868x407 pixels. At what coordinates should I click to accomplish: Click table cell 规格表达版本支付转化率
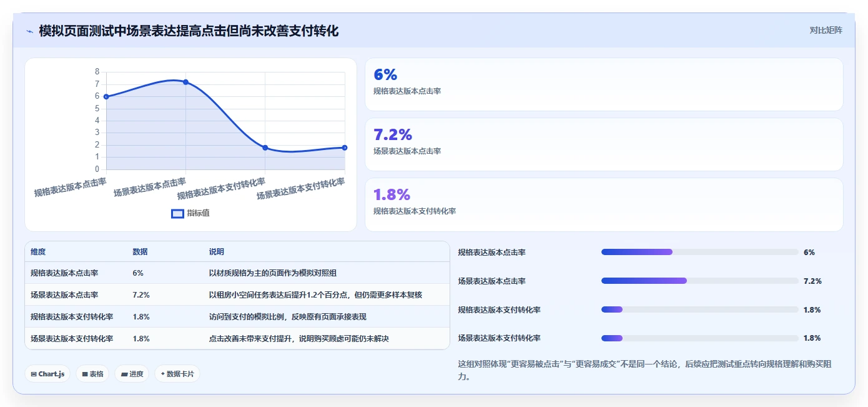tap(72, 317)
